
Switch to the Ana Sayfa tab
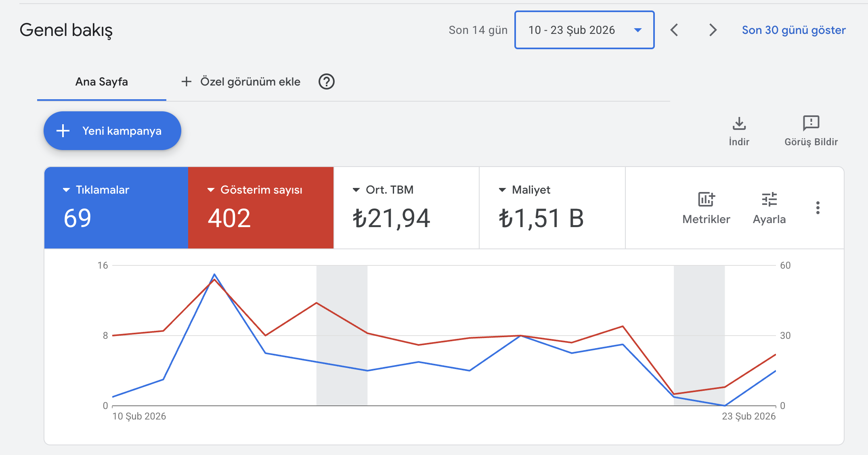tap(101, 81)
